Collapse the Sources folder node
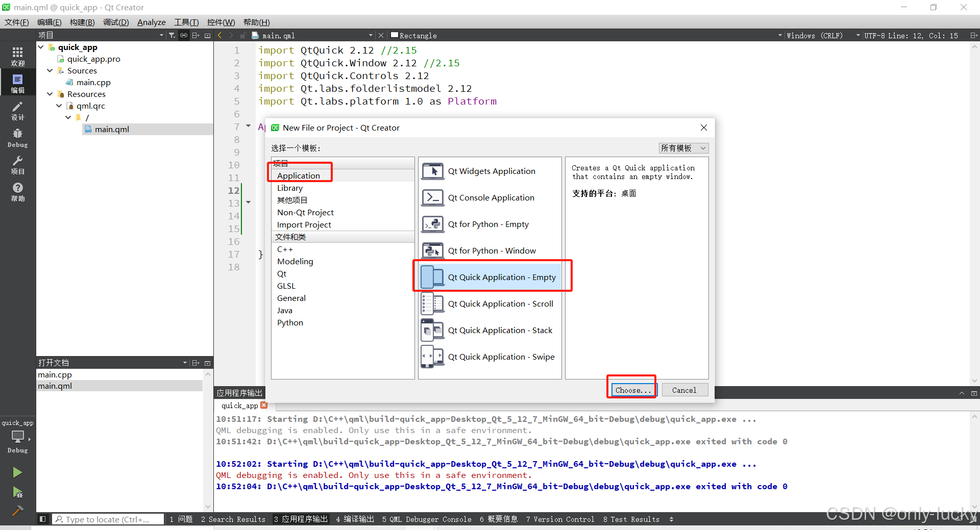The image size is (980, 530). 50,70
